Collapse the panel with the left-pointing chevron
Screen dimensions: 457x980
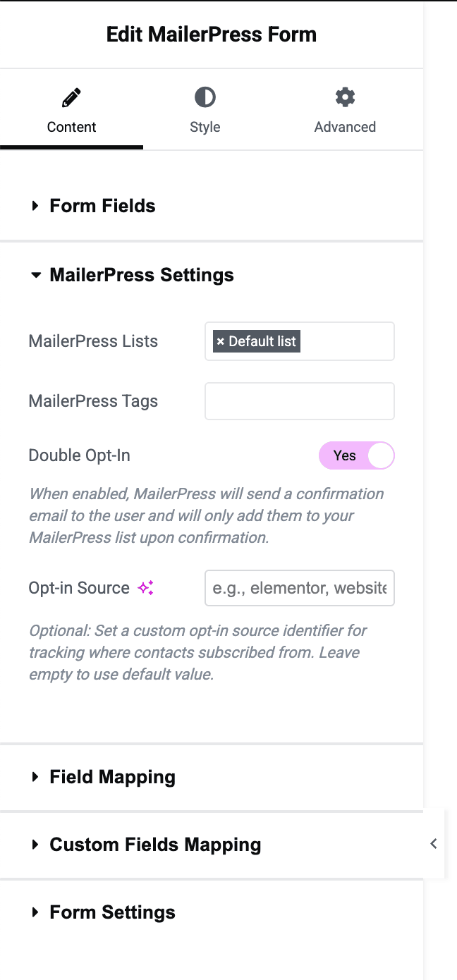pyautogui.click(x=433, y=843)
